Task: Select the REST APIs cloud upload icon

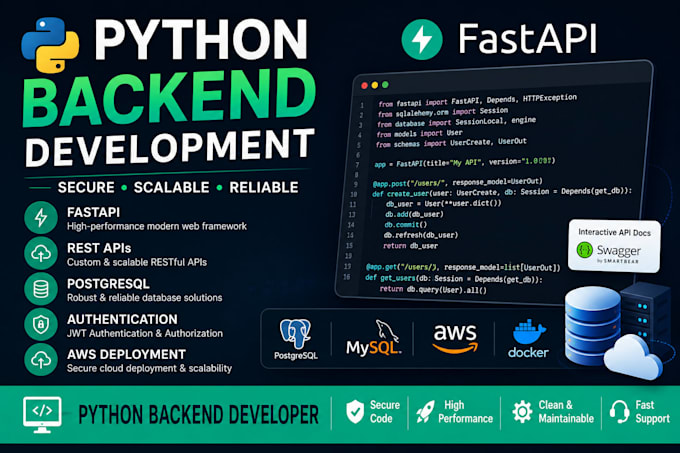Action: tap(41, 253)
